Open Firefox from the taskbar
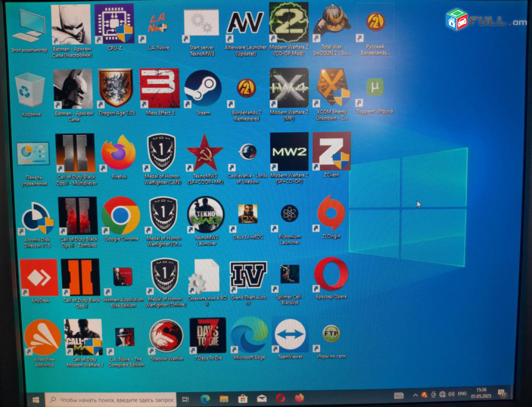532x407 pixels. [299, 398]
